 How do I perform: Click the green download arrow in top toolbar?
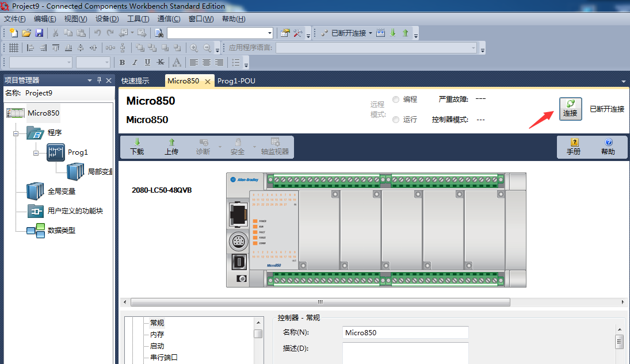pyautogui.click(x=393, y=33)
